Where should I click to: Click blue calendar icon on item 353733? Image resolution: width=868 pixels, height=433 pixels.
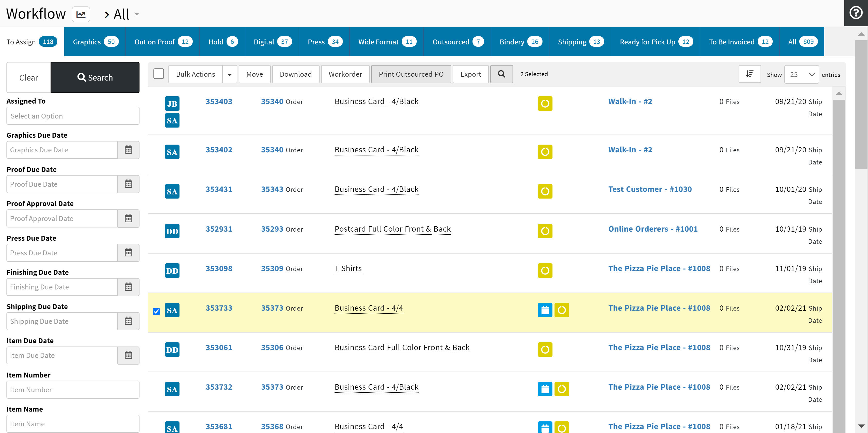tap(545, 310)
